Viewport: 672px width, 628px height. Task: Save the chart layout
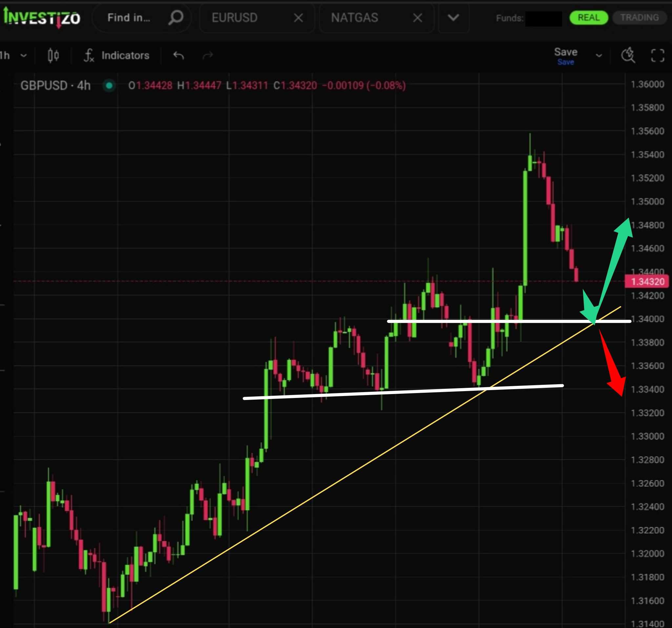[565, 56]
